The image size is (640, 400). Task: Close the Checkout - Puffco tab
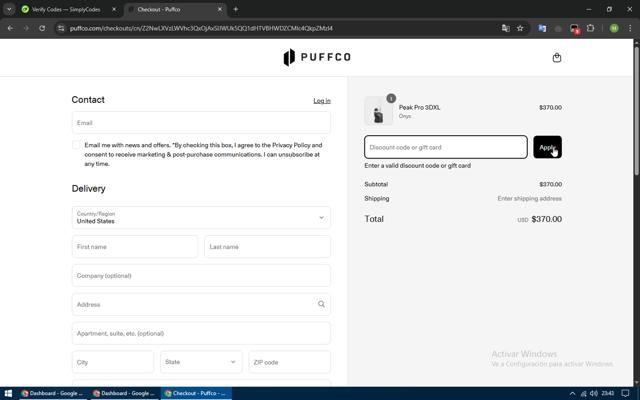pyautogui.click(x=220, y=9)
